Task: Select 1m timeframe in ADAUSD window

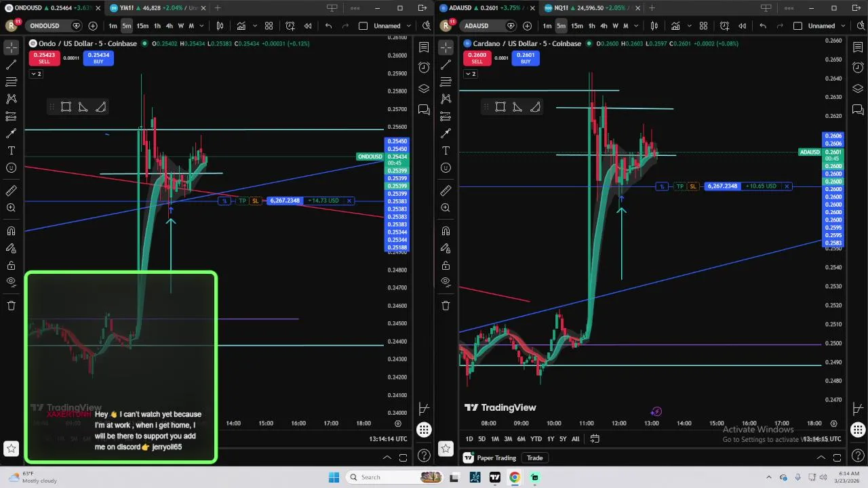Action: [x=547, y=26]
